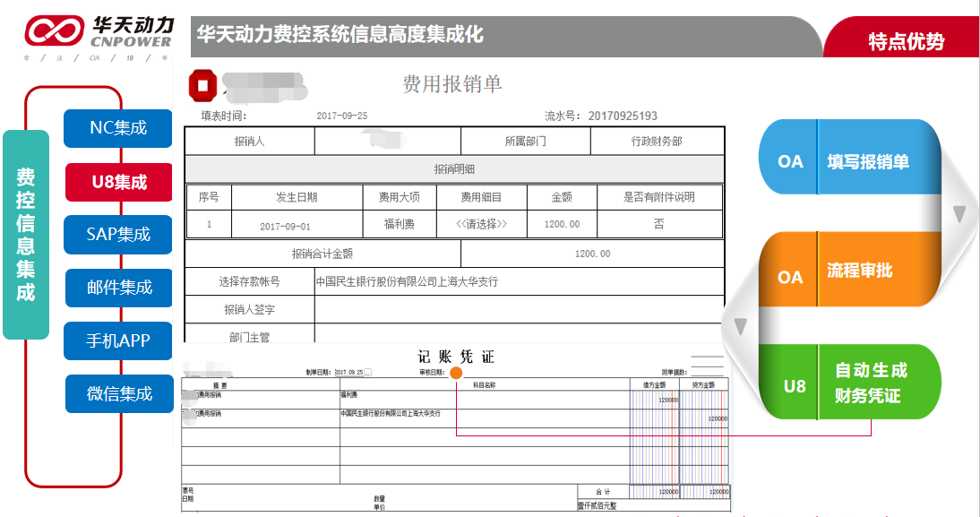Screen dimensions: 980x517
Task: Select the 手机APP sidebar option
Action: click(x=117, y=340)
